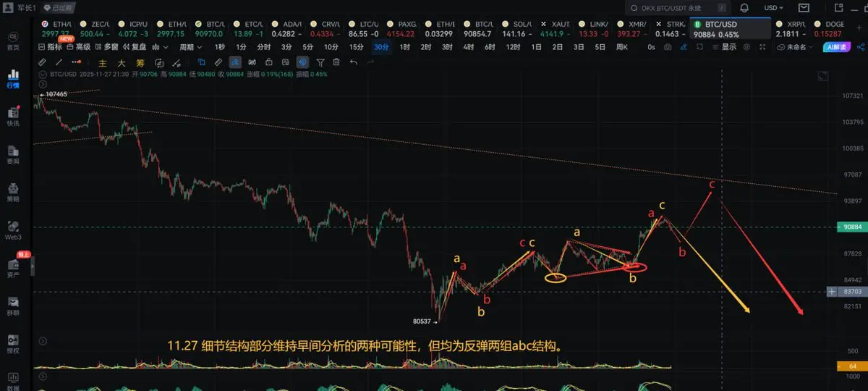The height and width of the screenshot is (391, 868).
Task: Click the fullscreen expand icon
Action: click(x=762, y=46)
